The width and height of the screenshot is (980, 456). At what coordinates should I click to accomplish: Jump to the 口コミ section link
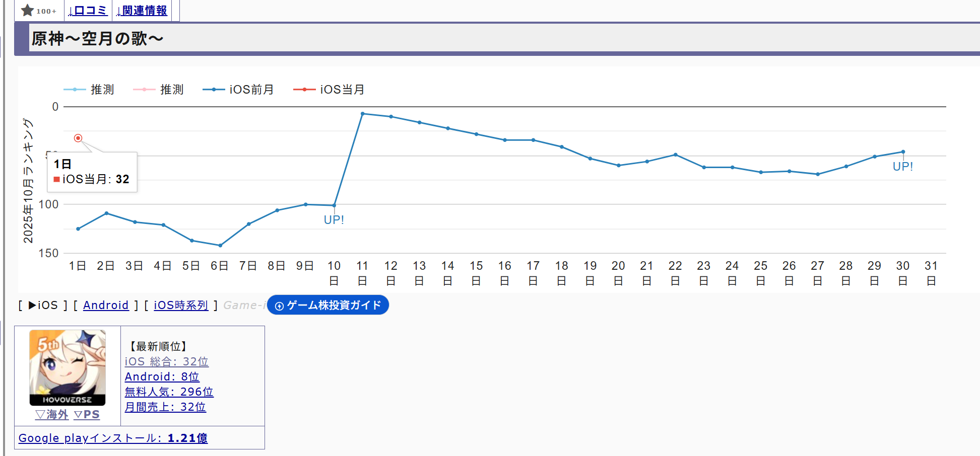(88, 11)
